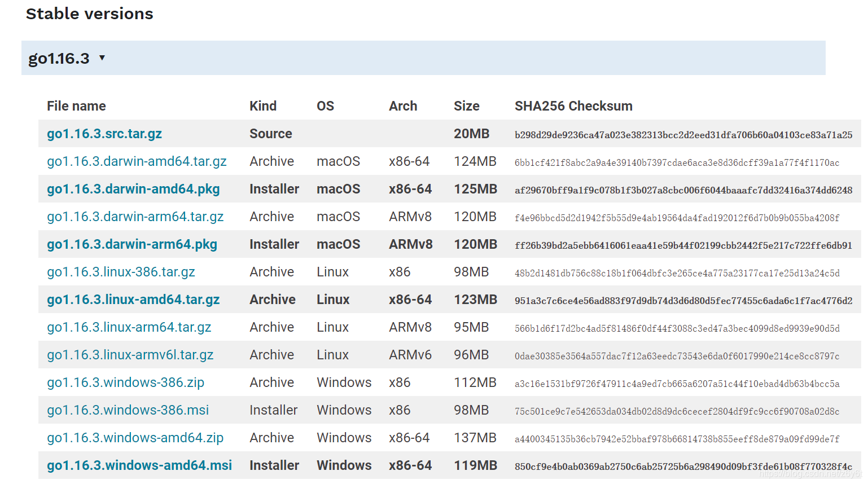The image size is (868, 484).
Task: Open the go1.16.3.src.tar.gz download link
Action: click(x=104, y=134)
